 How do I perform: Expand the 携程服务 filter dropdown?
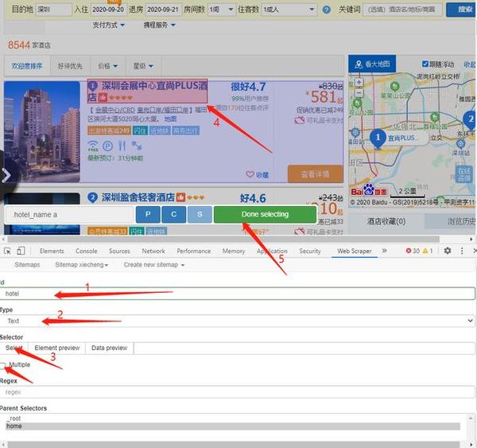tap(160, 25)
